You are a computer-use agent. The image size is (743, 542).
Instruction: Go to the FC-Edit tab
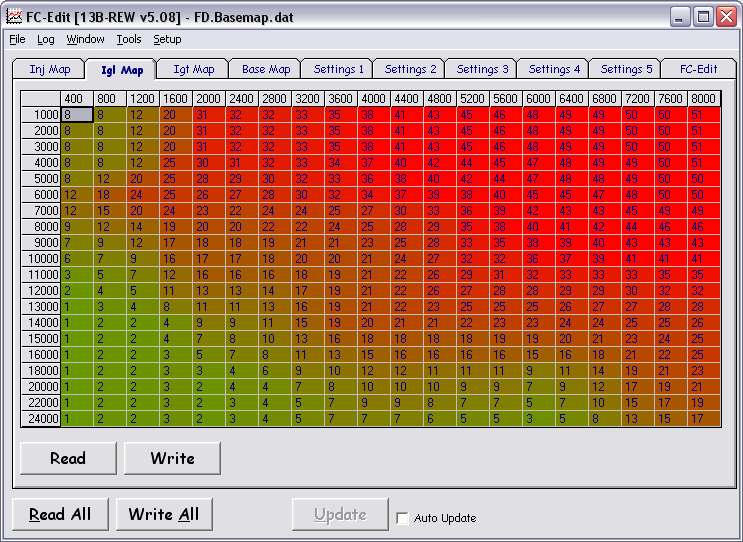pos(698,69)
